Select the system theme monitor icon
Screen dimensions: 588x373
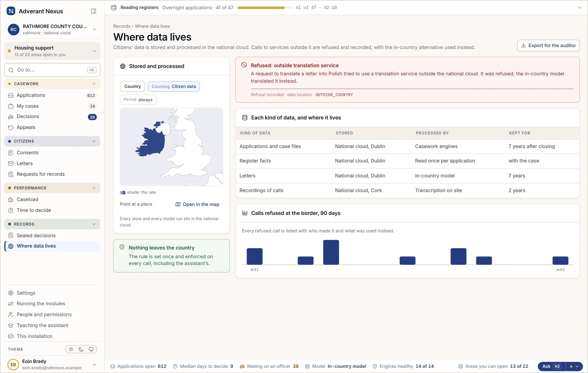click(x=91, y=349)
